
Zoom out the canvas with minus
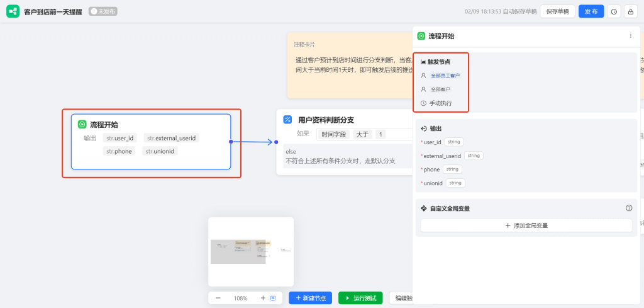pyautogui.click(x=218, y=298)
